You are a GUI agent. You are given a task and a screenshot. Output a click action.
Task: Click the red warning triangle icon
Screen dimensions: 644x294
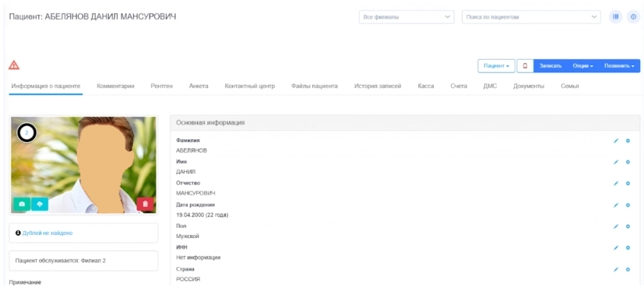pos(14,65)
